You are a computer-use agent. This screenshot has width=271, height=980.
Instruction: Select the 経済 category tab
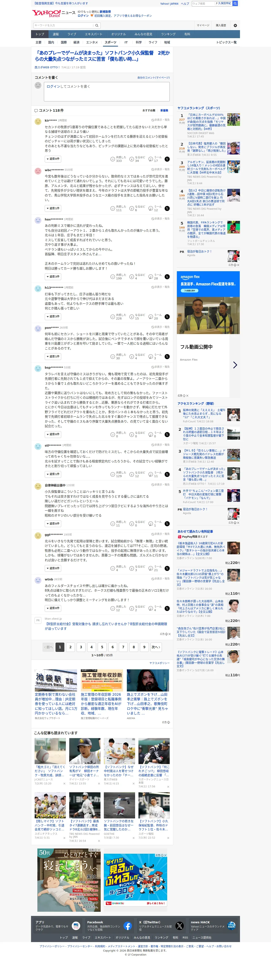(x=76, y=43)
